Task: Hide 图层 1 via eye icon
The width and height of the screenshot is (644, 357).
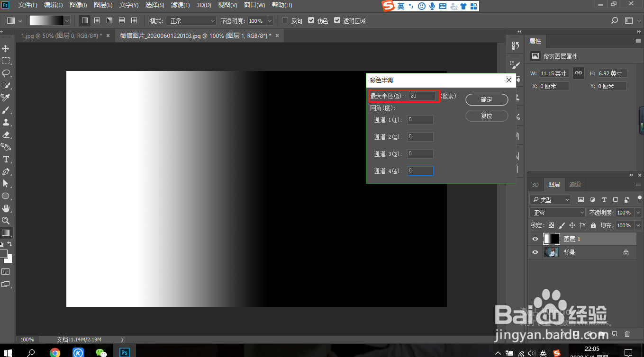Action: 535,239
